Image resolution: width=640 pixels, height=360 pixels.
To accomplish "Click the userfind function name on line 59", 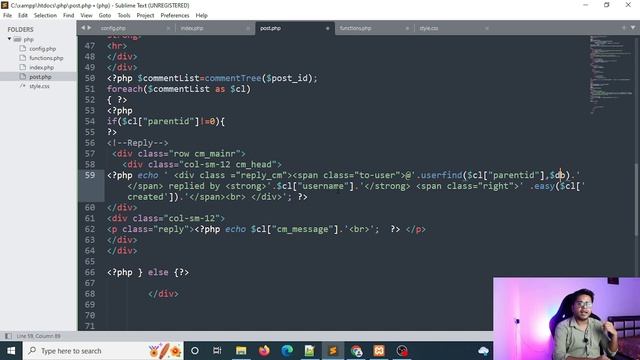I will pos(441,175).
